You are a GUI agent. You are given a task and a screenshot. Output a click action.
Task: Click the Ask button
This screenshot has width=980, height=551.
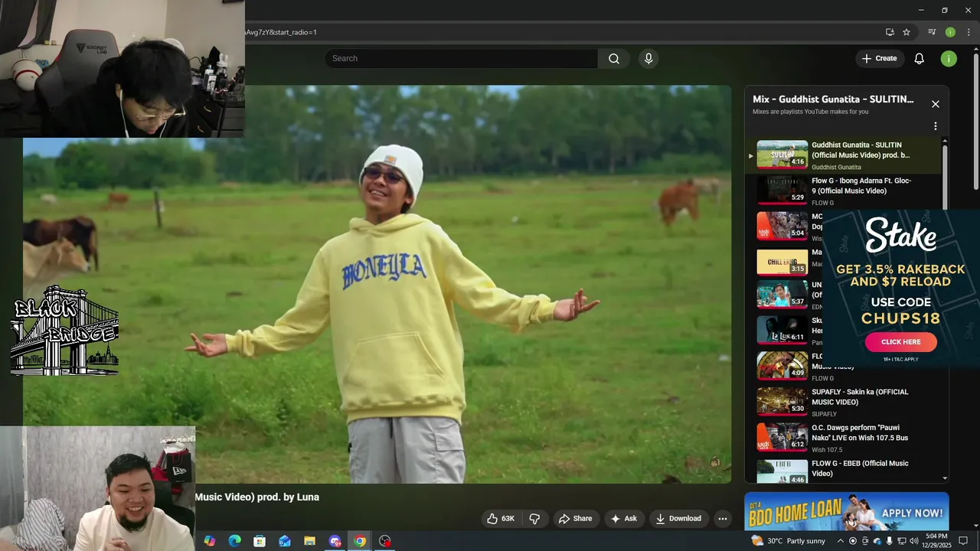click(623, 519)
